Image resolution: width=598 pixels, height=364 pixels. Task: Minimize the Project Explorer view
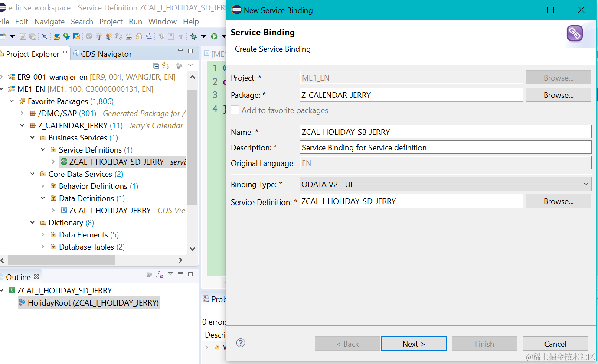(x=180, y=51)
